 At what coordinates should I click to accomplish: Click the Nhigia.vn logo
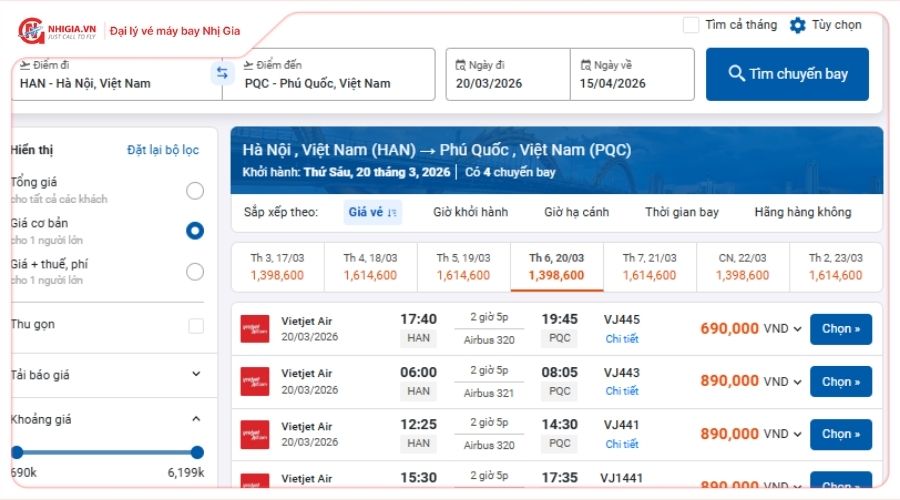tap(57, 30)
